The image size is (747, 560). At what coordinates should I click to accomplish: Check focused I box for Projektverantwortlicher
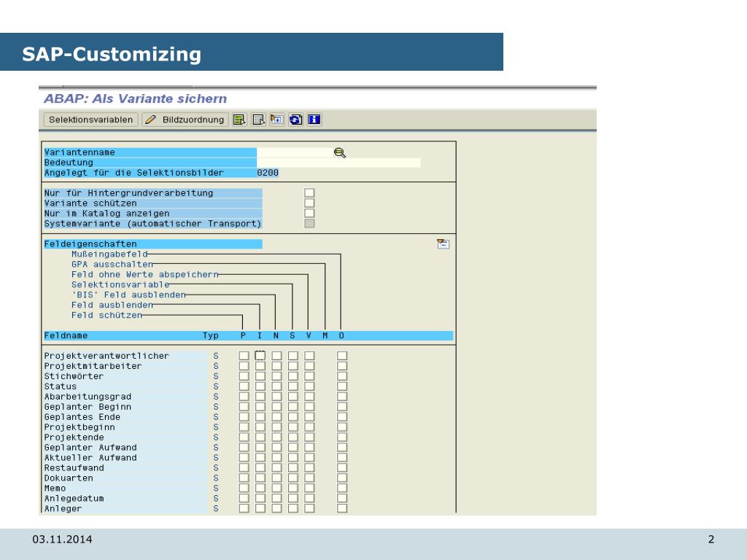click(260, 356)
